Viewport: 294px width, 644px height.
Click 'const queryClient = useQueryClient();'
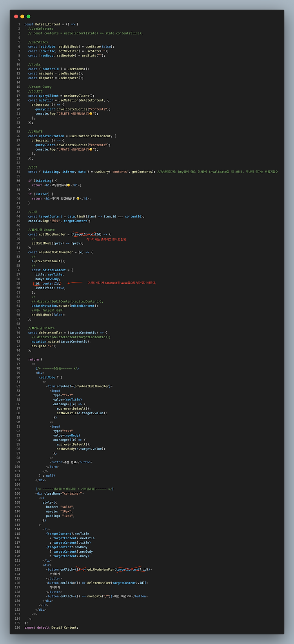tap(61, 96)
